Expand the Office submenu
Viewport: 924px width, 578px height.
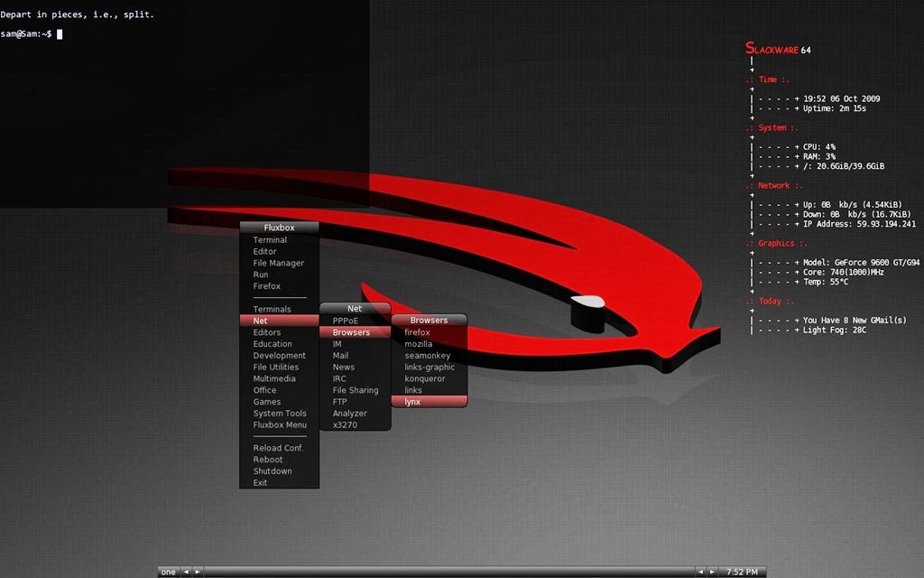(280, 390)
